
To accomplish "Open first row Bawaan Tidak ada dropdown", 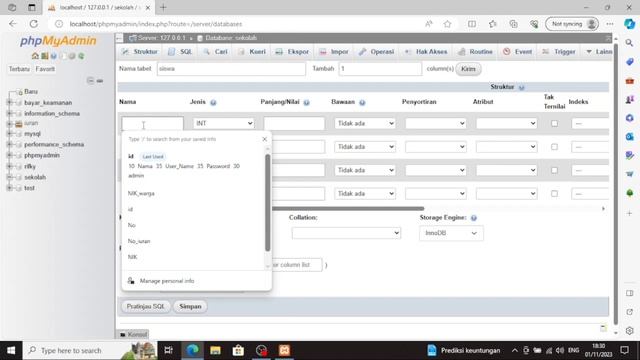I will coord(365,123).
